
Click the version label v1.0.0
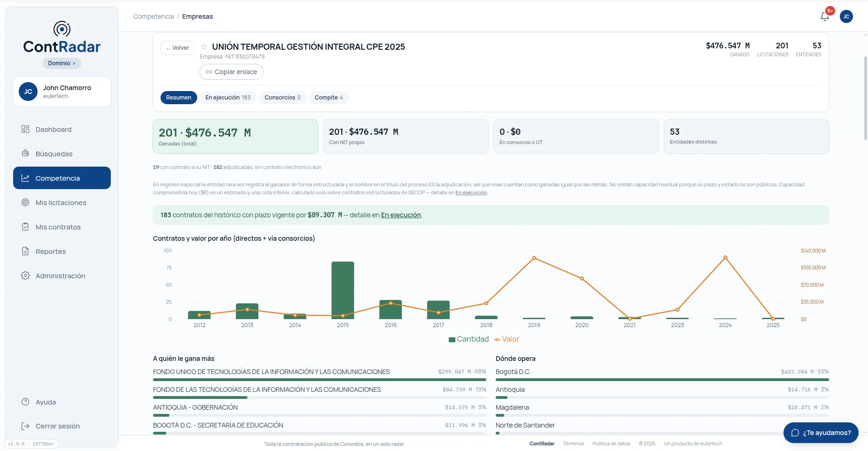pos(31,443)
